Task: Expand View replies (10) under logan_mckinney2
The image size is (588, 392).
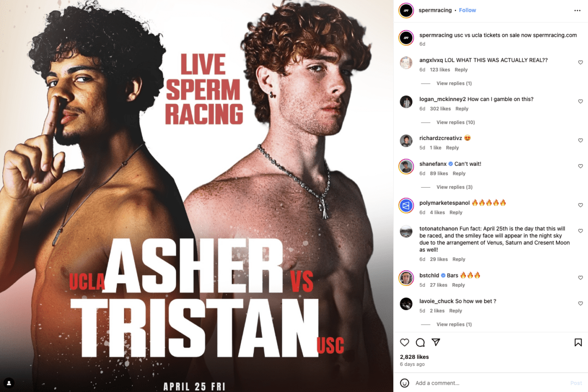Action: click(x=456, y=122)
